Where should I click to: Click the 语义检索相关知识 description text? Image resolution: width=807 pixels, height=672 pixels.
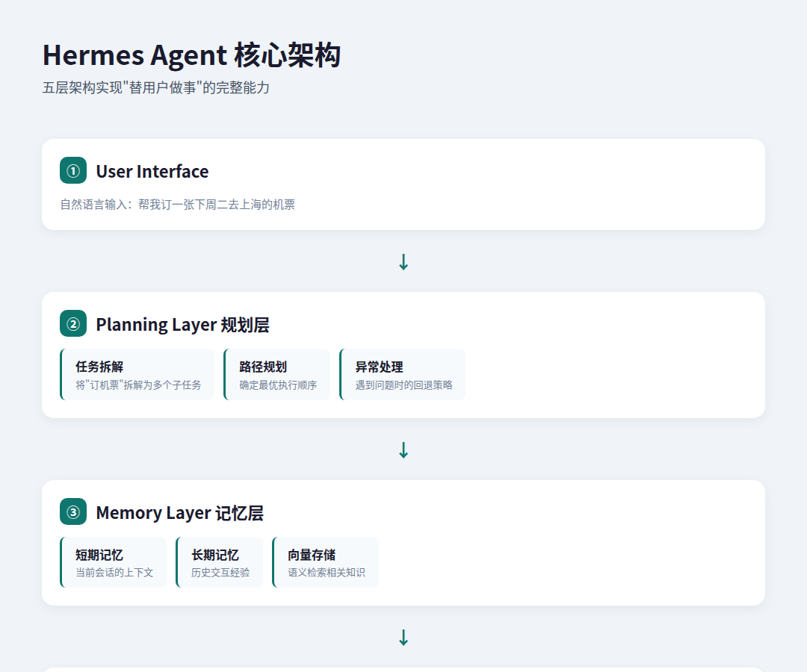[x=327, y=573]
